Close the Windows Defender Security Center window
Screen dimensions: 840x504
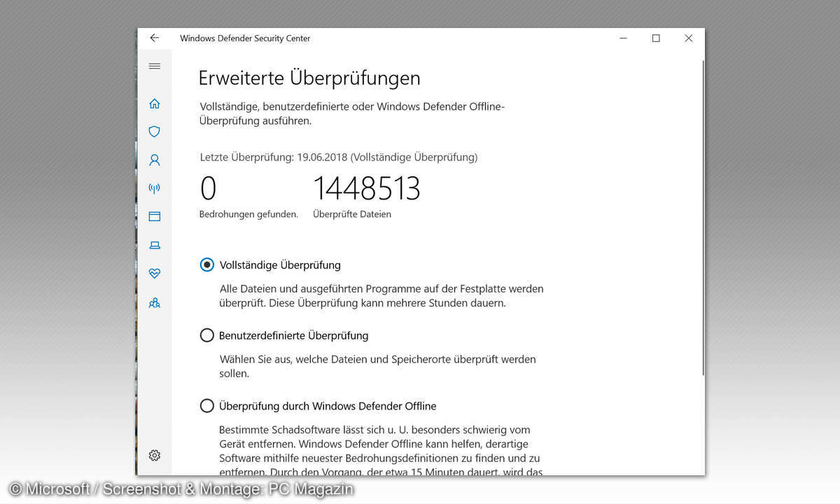688,38
